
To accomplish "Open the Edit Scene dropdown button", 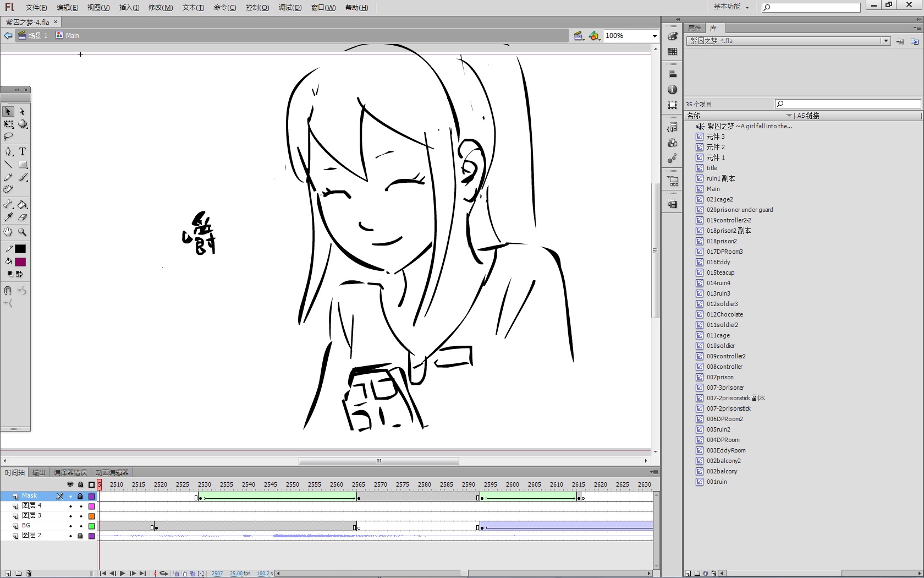I will (x=579, y=36).
